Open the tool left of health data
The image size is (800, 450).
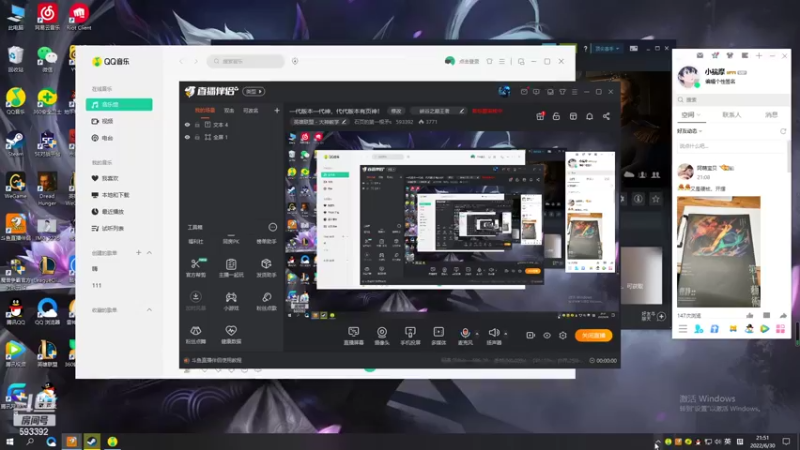(x=196, y=331)
